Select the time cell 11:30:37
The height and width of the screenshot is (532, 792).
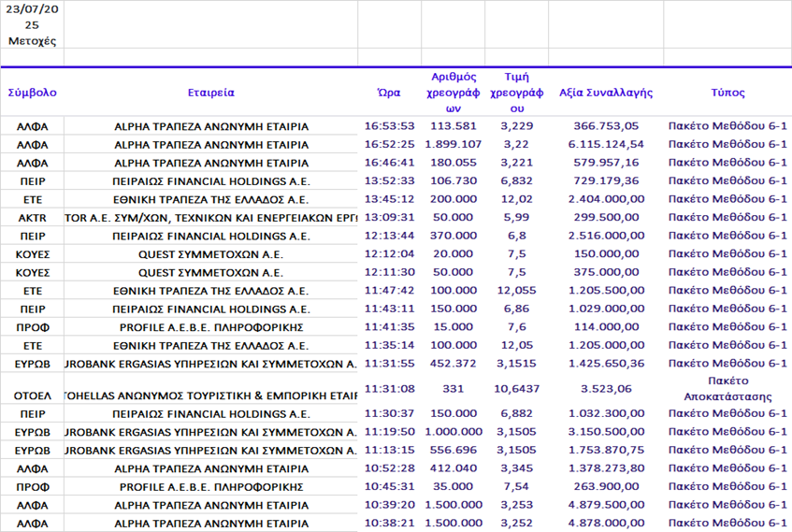(389, 412)
